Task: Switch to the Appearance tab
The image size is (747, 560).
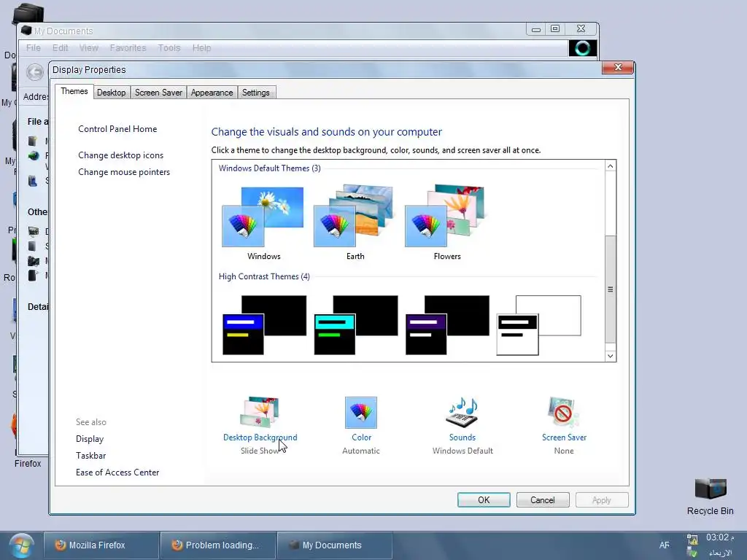Action: (x=212, y=93)
